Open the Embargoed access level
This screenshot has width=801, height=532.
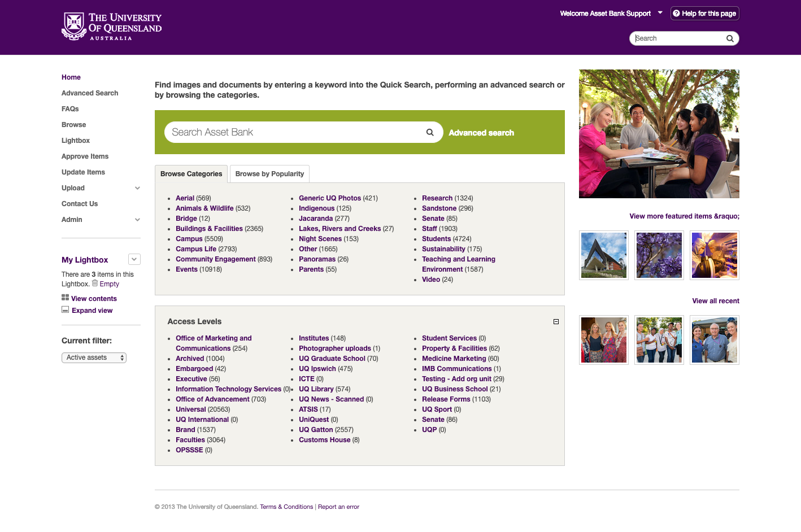[194, 369]
